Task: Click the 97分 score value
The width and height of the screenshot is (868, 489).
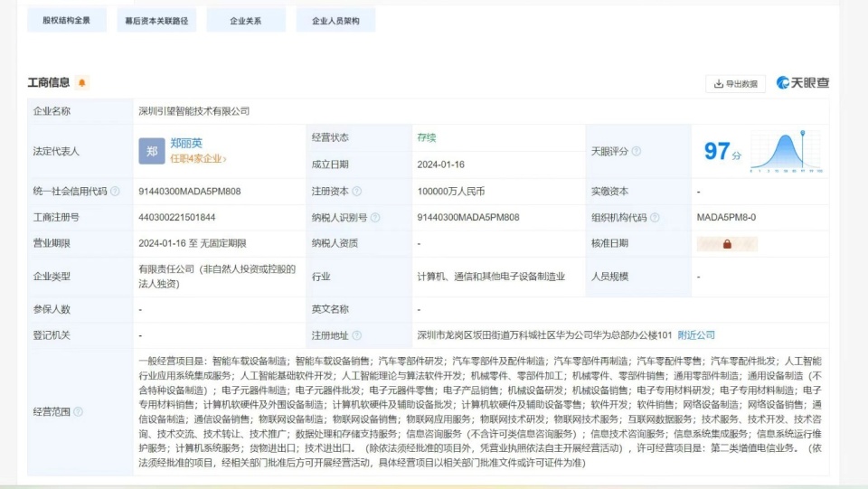Action: pyautogui.click(x=722, y=151)
